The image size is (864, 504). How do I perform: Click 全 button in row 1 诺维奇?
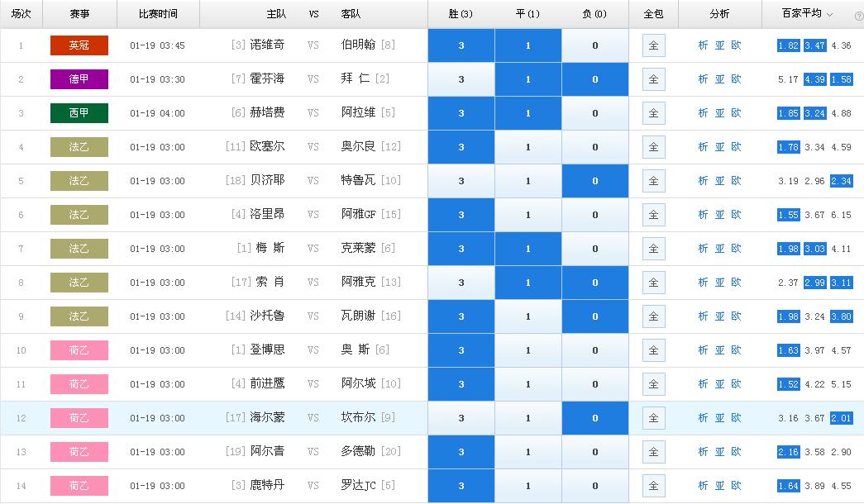point(653,45)
